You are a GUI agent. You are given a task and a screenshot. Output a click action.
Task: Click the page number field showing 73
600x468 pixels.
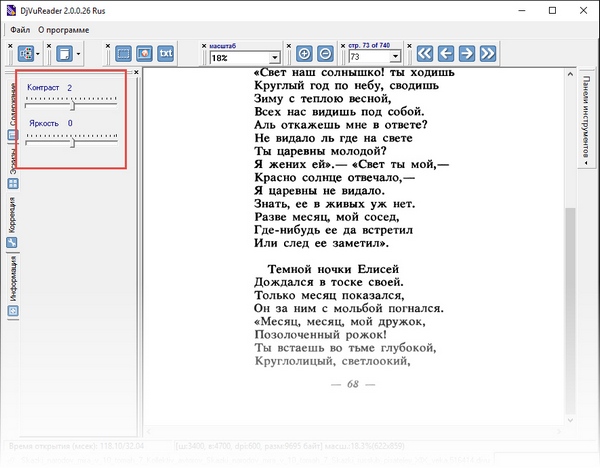pyautogui.click(x=370, y=57)
